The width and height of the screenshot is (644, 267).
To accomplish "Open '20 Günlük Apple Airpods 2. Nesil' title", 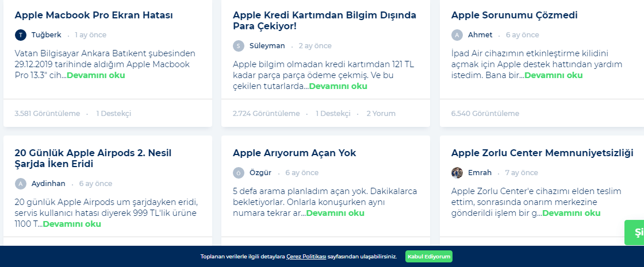I will [93, 158].
